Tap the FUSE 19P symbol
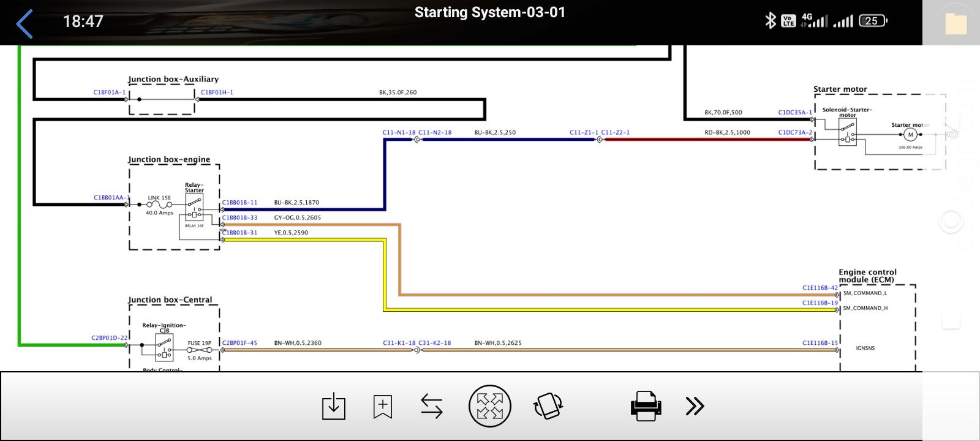Viewport: 980px width, 441px height. 200,350
